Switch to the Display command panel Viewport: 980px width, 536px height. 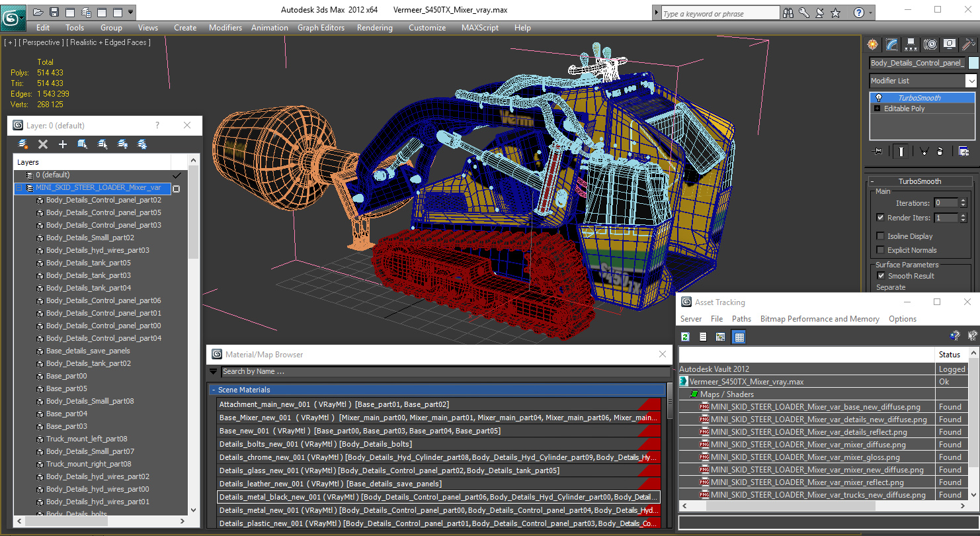[950, 44]
